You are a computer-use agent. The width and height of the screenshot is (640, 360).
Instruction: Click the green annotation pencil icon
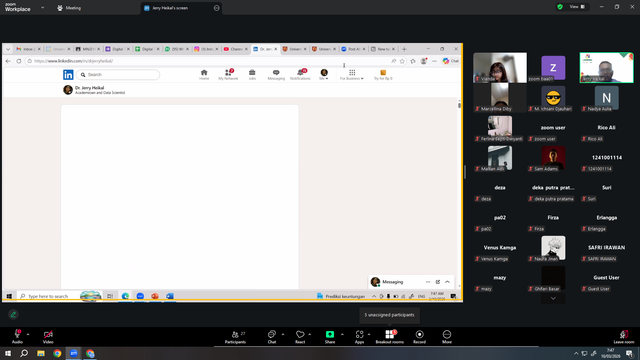click(x=13, y=314)
